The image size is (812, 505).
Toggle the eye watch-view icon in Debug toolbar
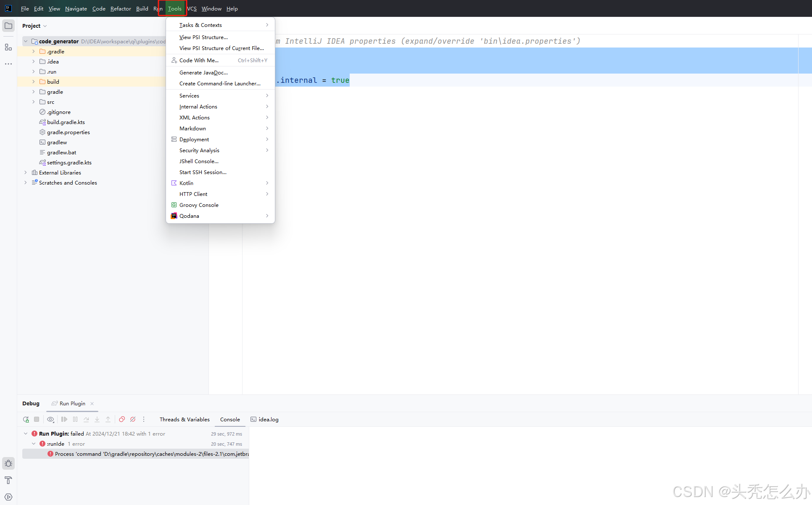[x=50, y=419]
